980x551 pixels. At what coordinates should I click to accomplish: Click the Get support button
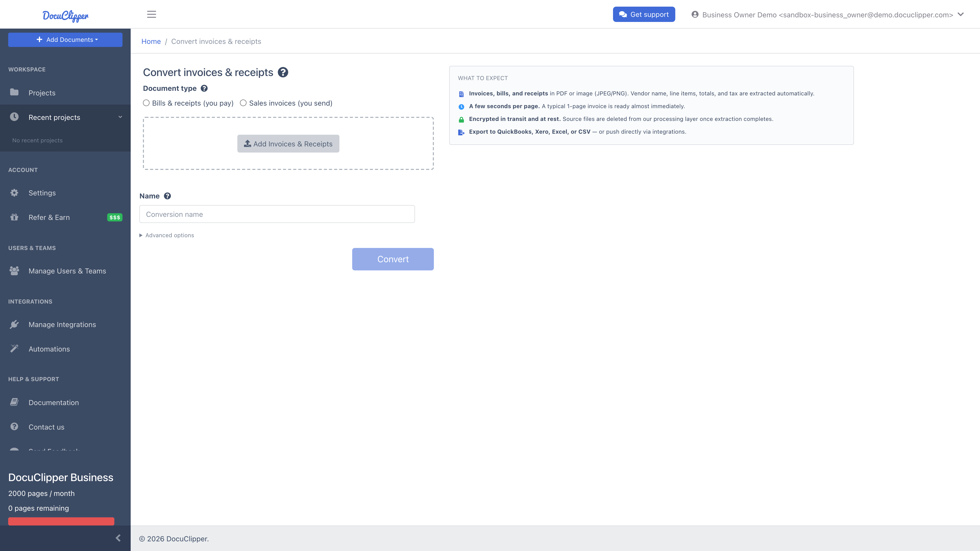coord(644,15)
